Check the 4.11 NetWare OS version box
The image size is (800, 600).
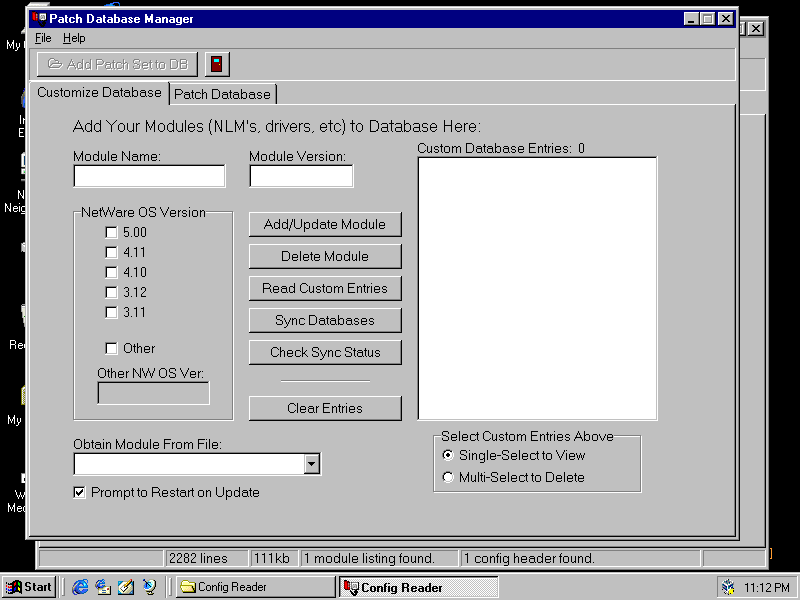pyautogui.click(x=111, y=253)
